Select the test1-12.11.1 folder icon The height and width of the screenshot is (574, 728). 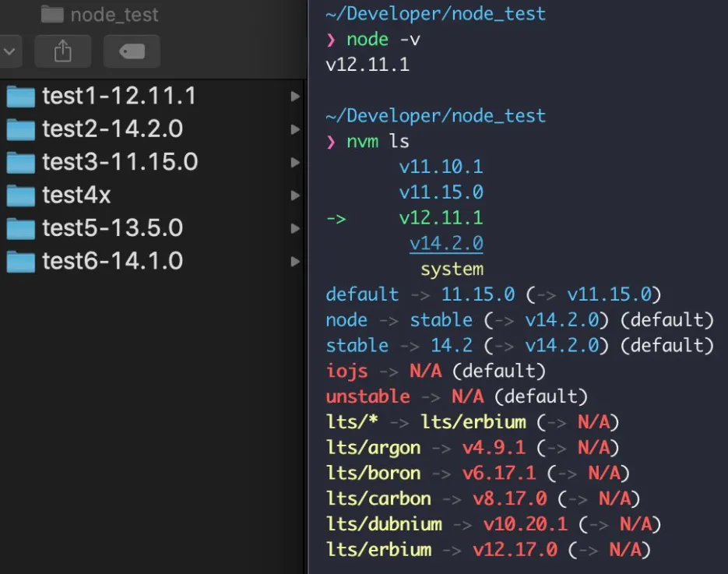21,97
